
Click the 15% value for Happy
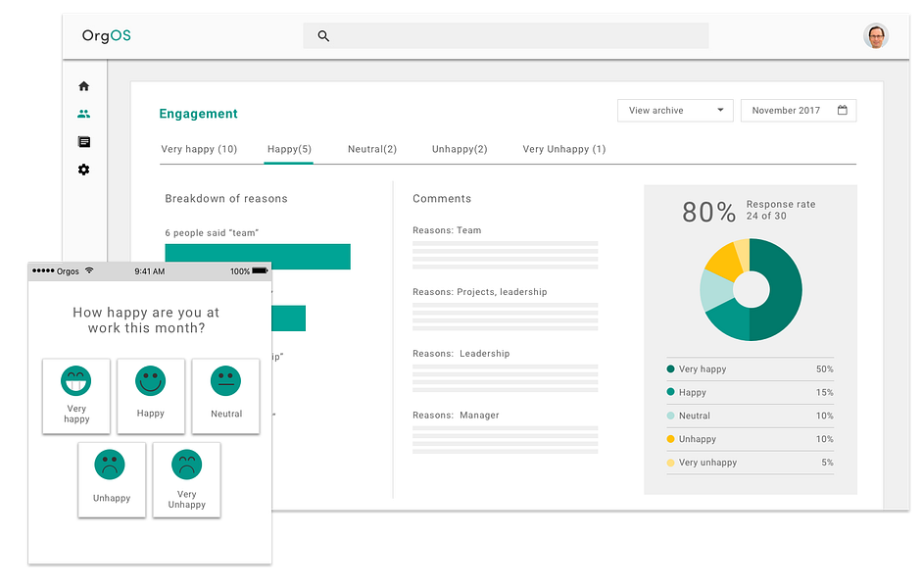tap(824, 392)
